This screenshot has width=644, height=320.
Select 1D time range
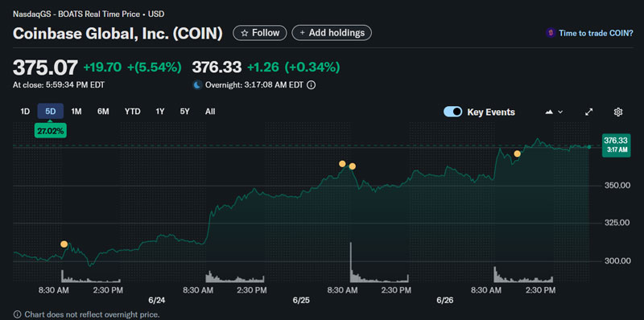(x=25, y=112)
